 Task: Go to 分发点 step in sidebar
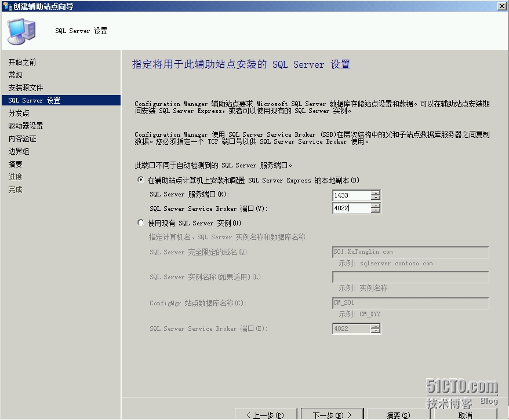click(x=19, y=113)
